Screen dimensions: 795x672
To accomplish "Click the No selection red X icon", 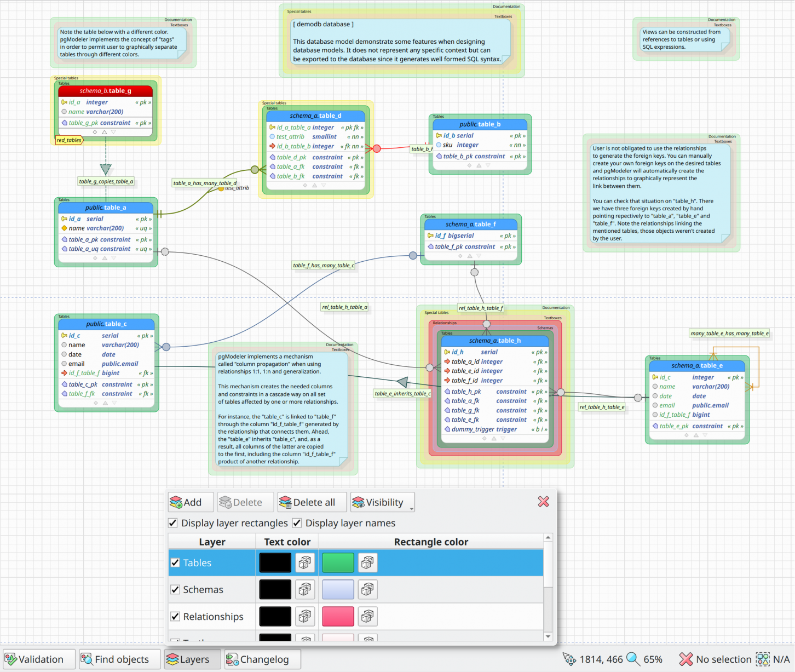I will pyautogui.click(x=686, y=659).
